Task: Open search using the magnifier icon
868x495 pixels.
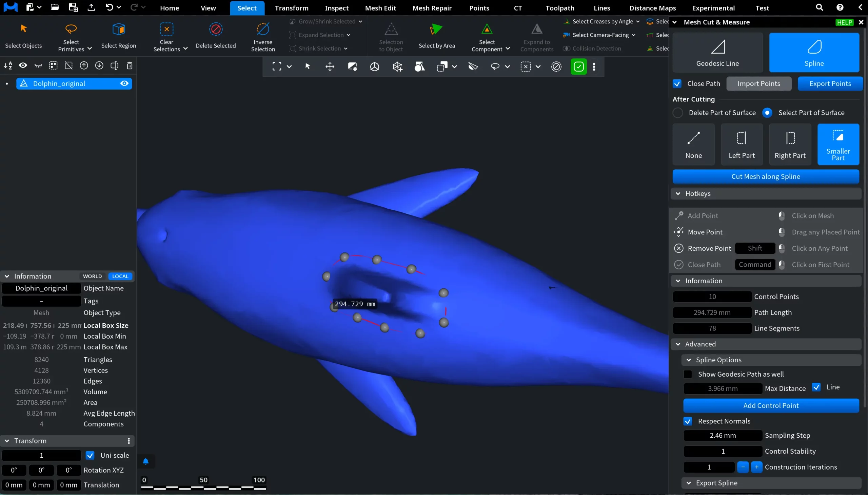Action: pyautogui.click(x=820, y=7)
